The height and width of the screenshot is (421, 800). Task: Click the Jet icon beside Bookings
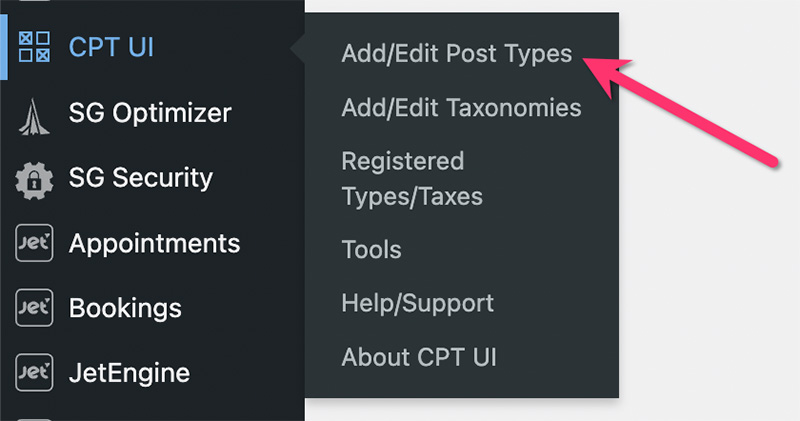(x=34, y=308)
